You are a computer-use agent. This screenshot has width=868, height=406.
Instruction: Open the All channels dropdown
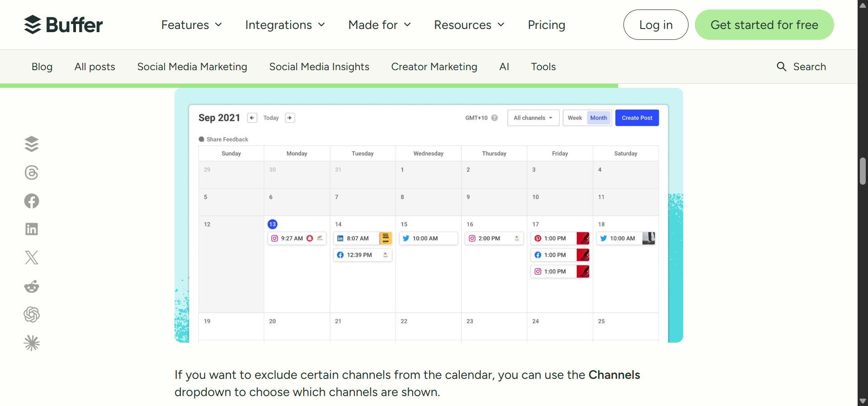coord(533,118)
